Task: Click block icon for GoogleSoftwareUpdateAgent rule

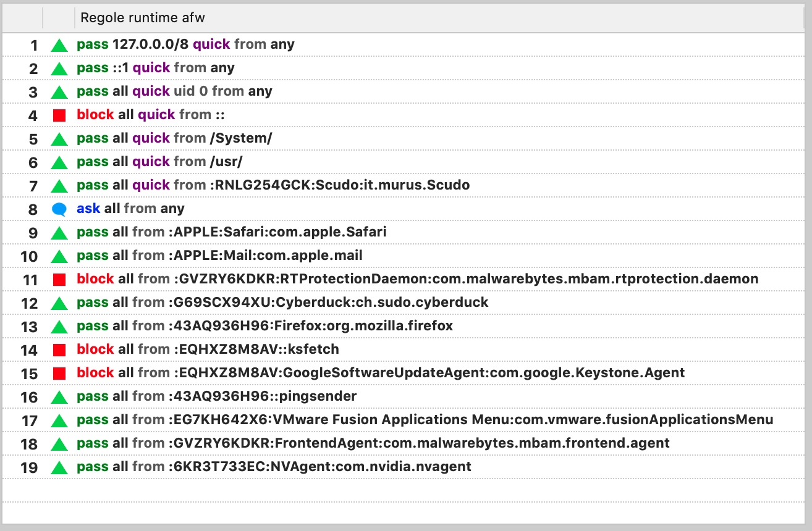Action: (x=59, y=374)
